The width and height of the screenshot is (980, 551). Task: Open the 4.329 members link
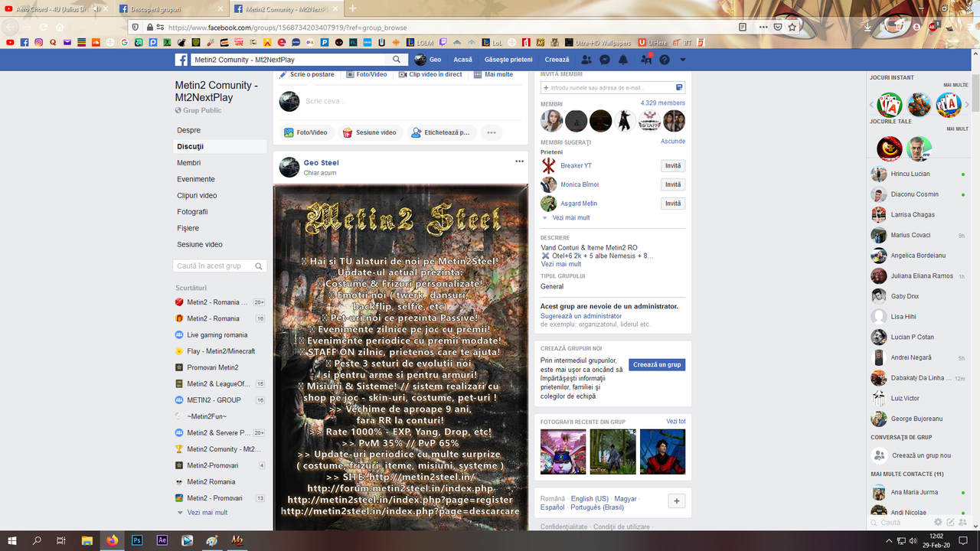click(x=663, y=103)
